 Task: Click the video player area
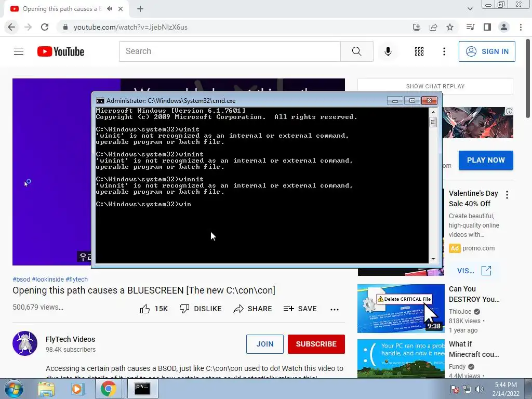[x=52, y=171]
